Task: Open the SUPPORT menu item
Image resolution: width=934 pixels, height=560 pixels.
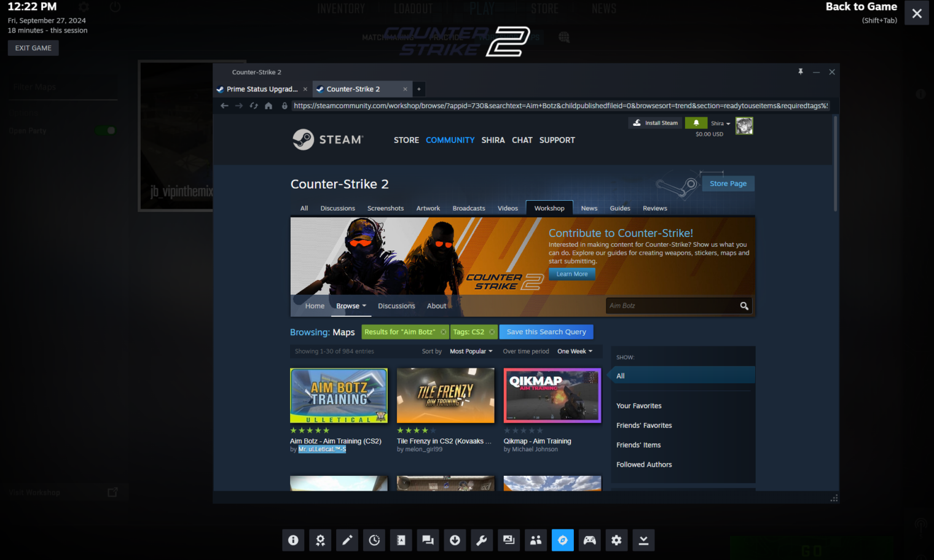Action: tap(557, 140)
